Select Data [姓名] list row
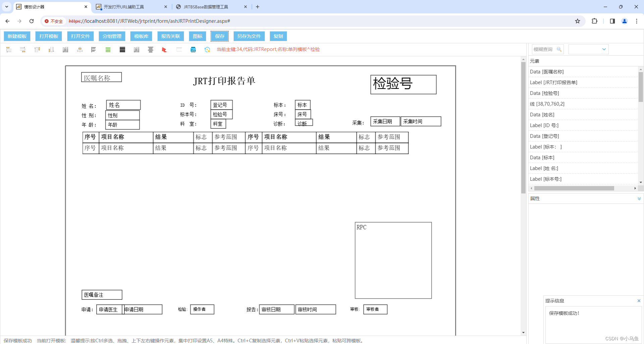This screenshot has height=344, width=644. click(584, 115)
